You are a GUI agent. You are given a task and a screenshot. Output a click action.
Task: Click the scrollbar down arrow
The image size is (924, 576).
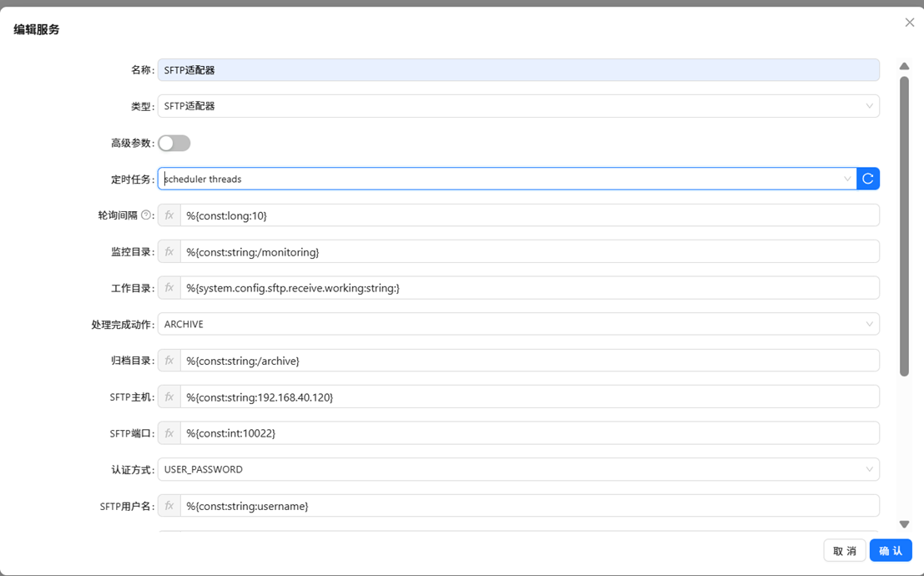904,524
